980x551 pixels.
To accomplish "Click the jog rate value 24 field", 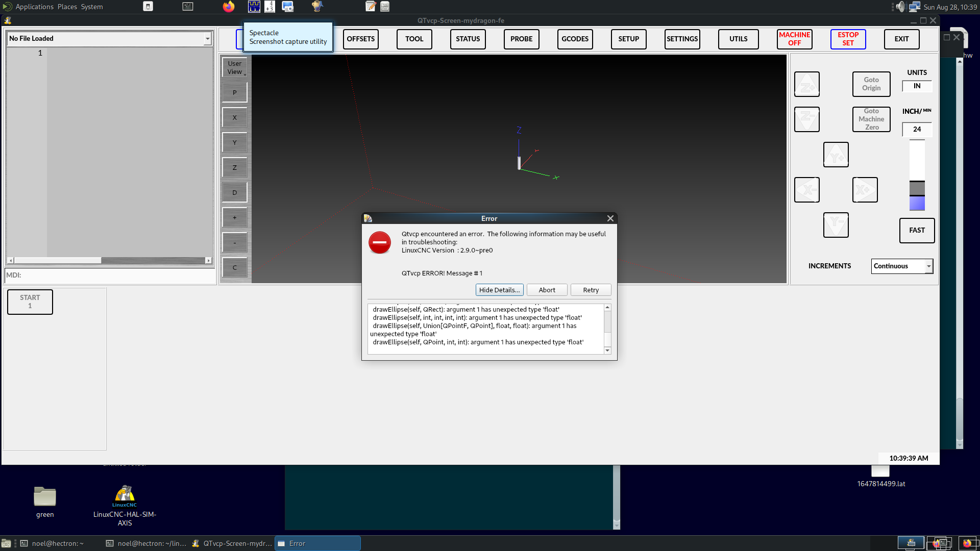I will tap(917, 130).
